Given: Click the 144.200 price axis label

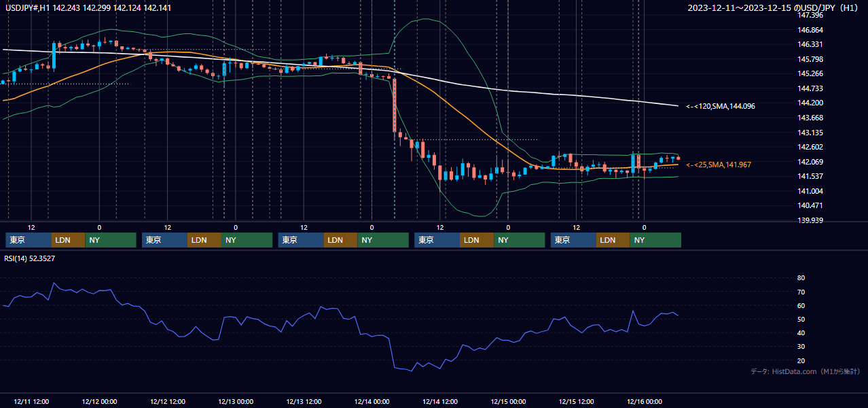Looking at the screenshot, I should pos(810,103).
